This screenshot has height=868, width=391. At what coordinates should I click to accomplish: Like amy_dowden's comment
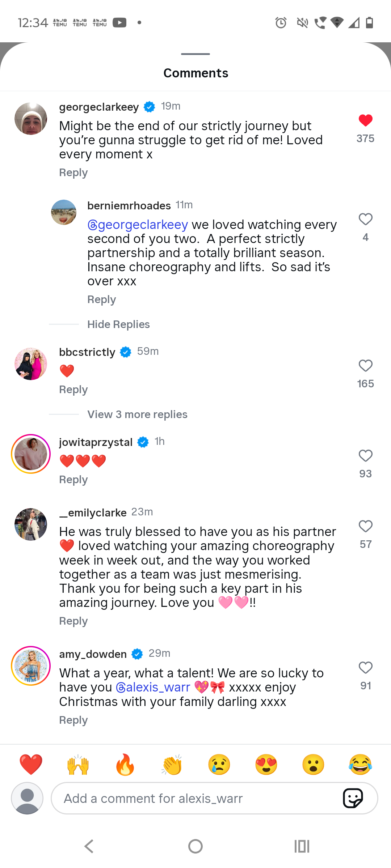[x=365, y=668]
